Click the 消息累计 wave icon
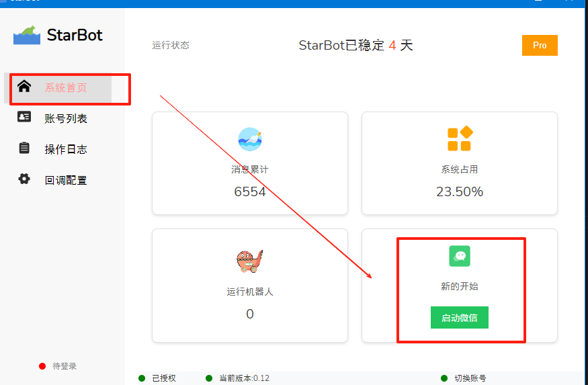This screenshot has height=385, width=588. (250, 139)
